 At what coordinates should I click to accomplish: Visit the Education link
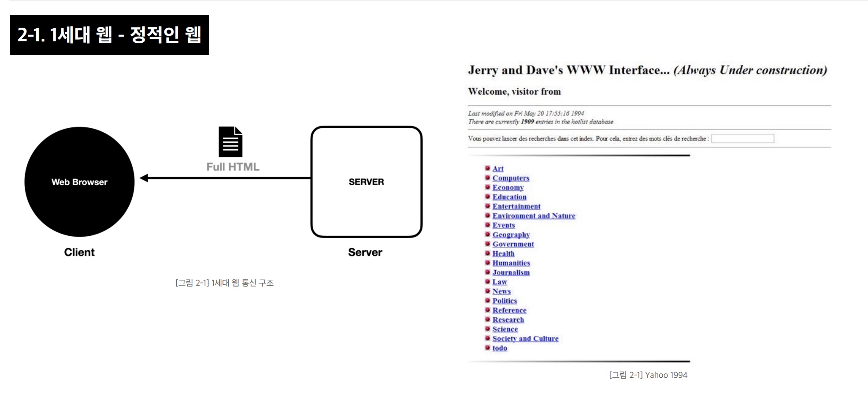coord(509,197)
